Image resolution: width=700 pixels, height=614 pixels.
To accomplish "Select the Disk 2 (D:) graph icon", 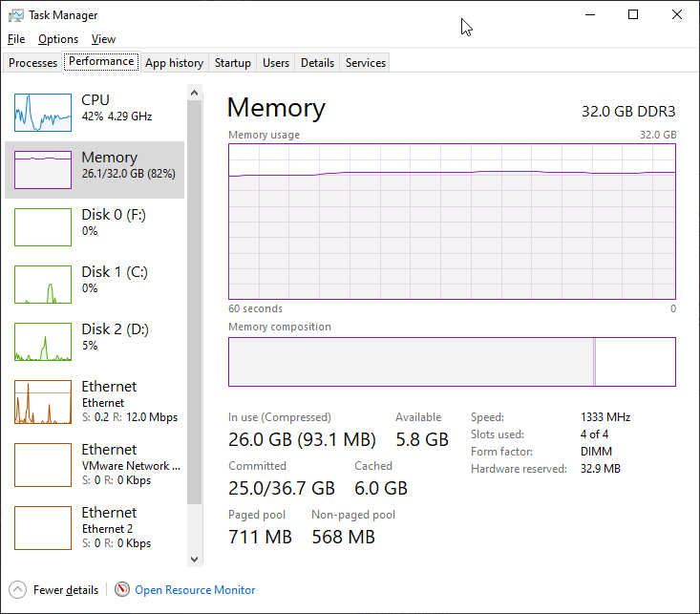I will tap(43, 342).
